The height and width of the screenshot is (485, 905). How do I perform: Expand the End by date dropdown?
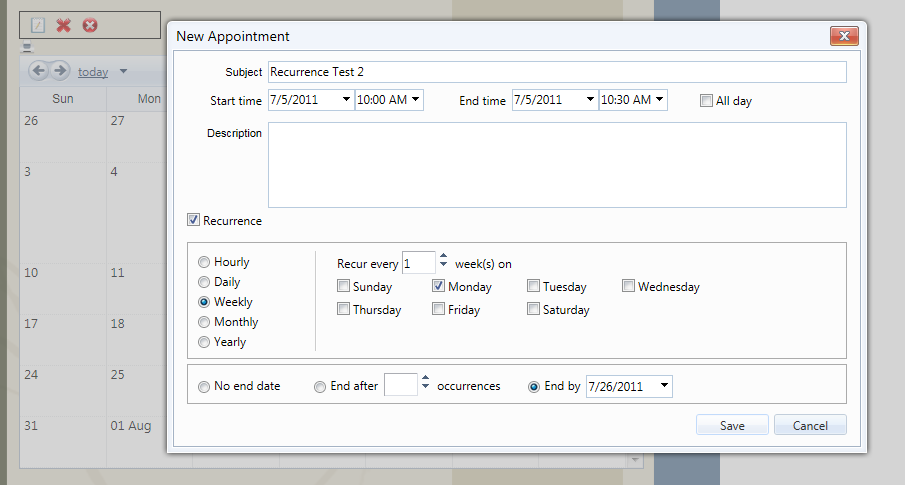tap(665, 386)
